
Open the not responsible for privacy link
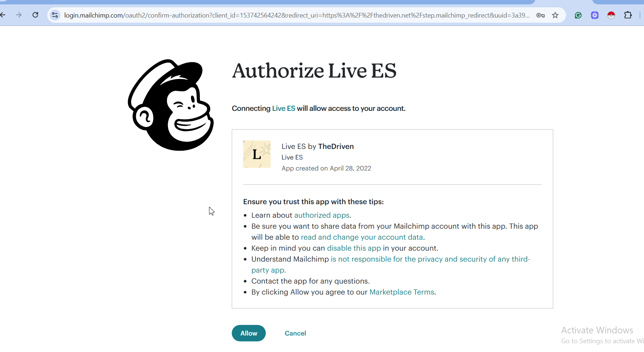tap(391, 265)
